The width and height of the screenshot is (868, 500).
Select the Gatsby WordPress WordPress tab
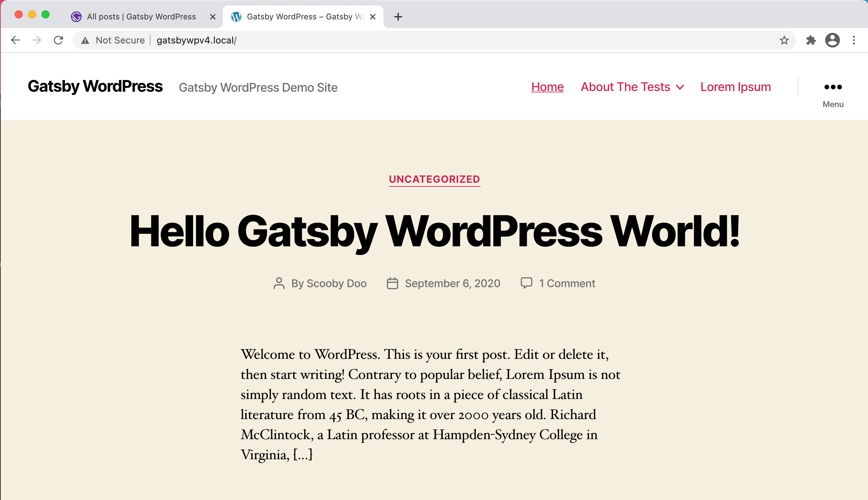point(303,16)
